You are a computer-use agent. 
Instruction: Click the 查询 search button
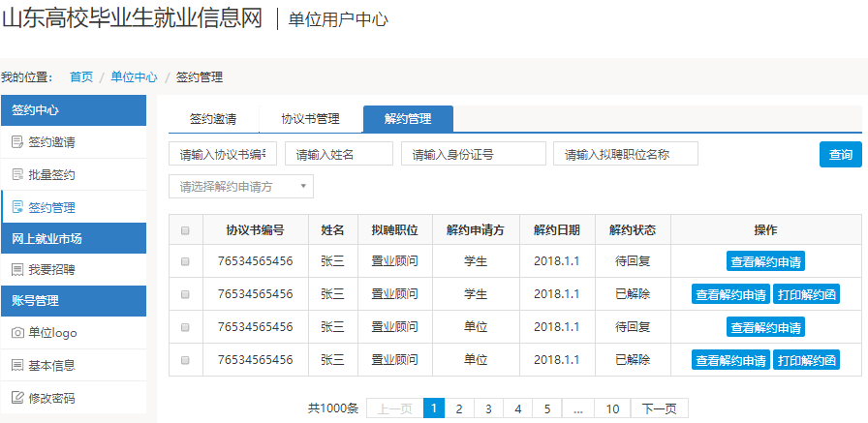tap(840, 154)
